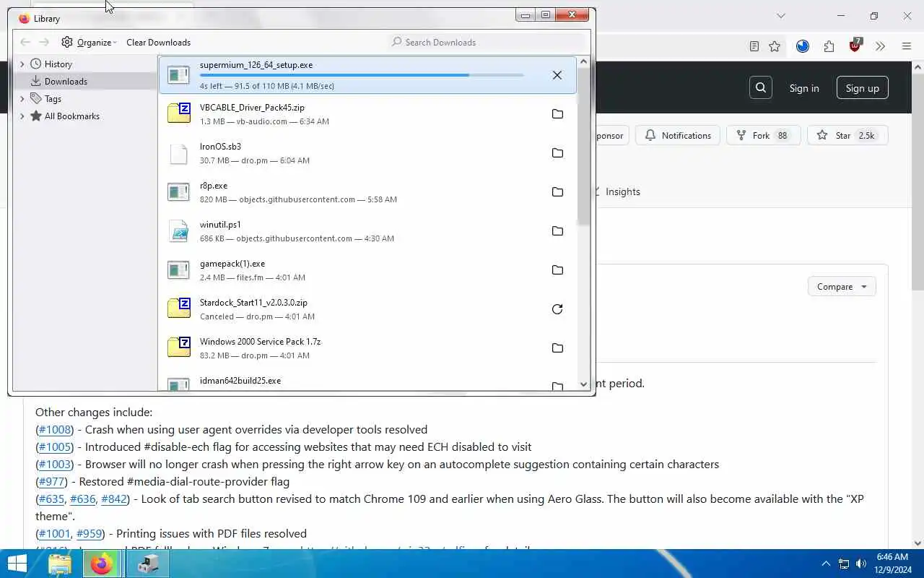Expand the History tree item

(22, 64)
